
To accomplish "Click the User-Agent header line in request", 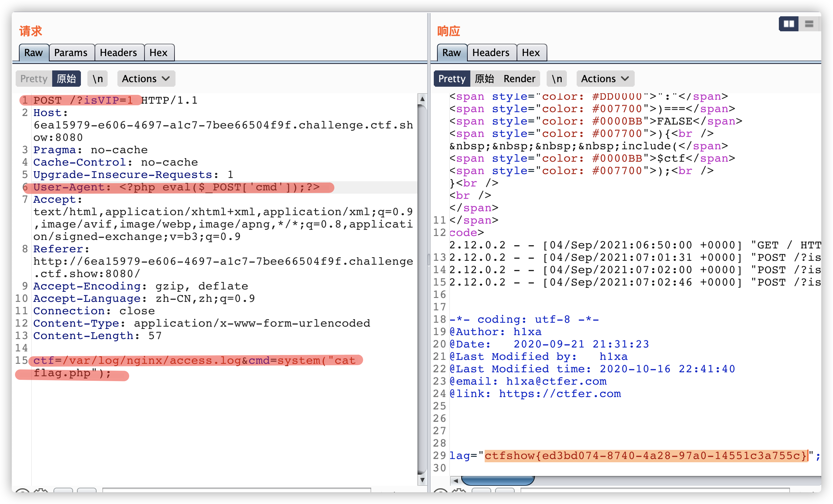I will click(x=176, y=187).
